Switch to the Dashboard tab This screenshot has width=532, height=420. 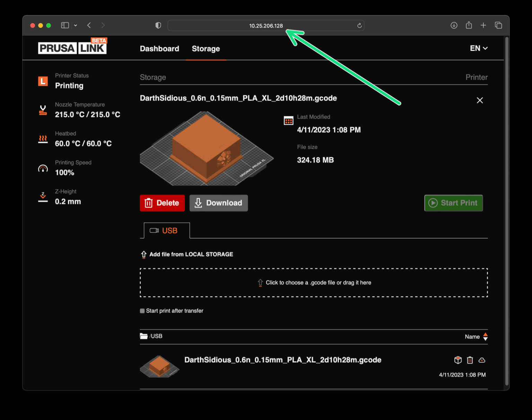(x=159, y=49)
